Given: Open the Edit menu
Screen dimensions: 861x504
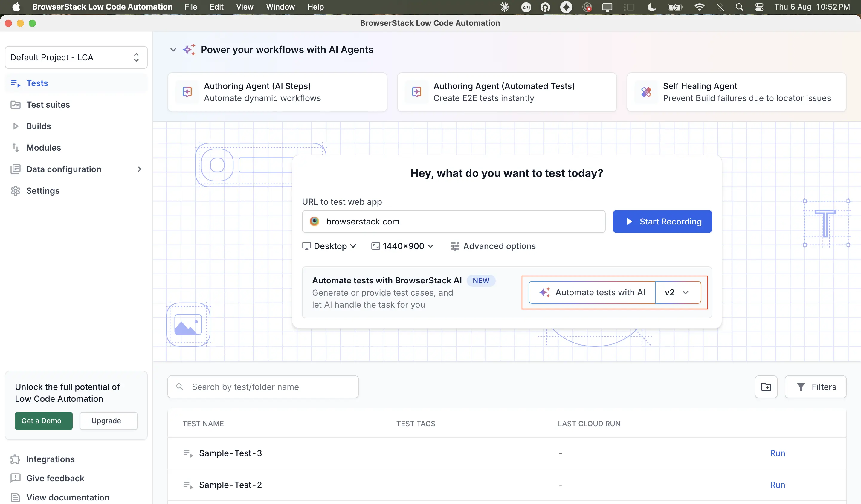Looking at the screenshot, I should tap(216, 7).
